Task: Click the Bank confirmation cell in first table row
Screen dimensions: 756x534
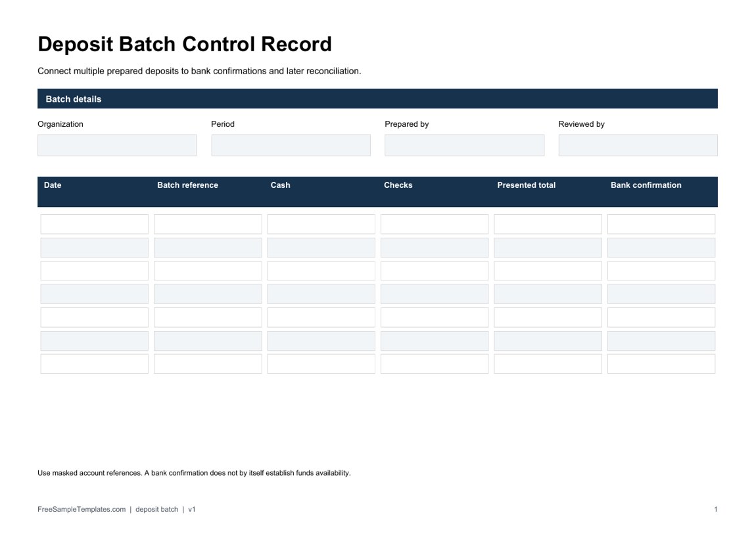Action: [x=661, y=224]
